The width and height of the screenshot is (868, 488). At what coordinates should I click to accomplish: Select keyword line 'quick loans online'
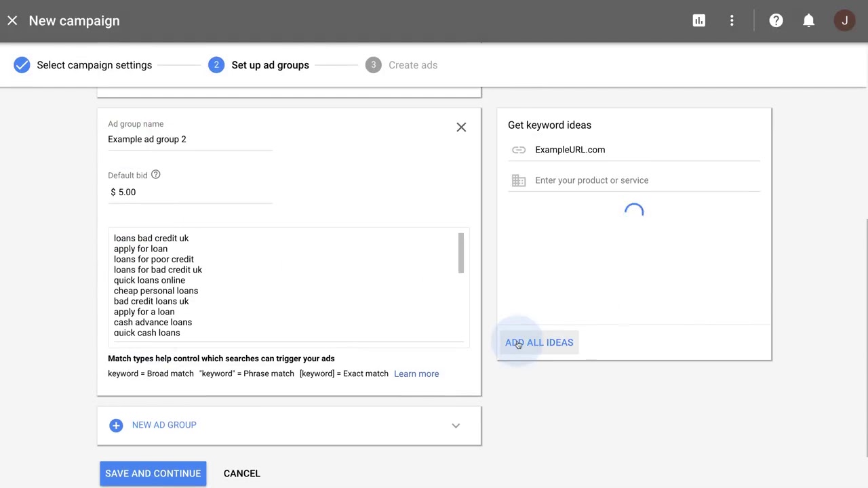coord(149,281)
